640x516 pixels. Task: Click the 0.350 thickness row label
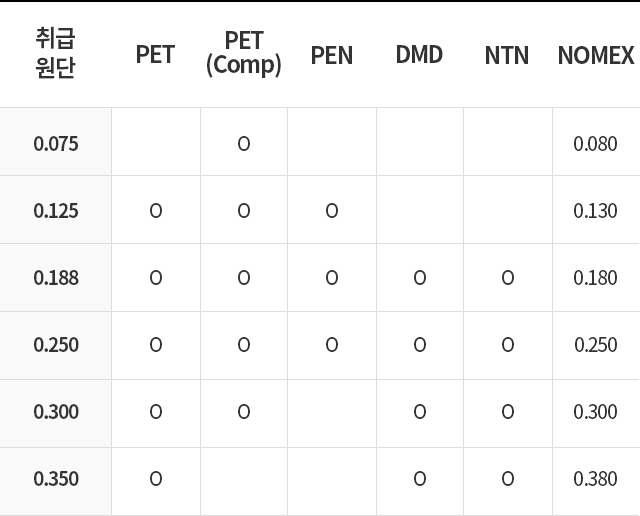point(56,478)
